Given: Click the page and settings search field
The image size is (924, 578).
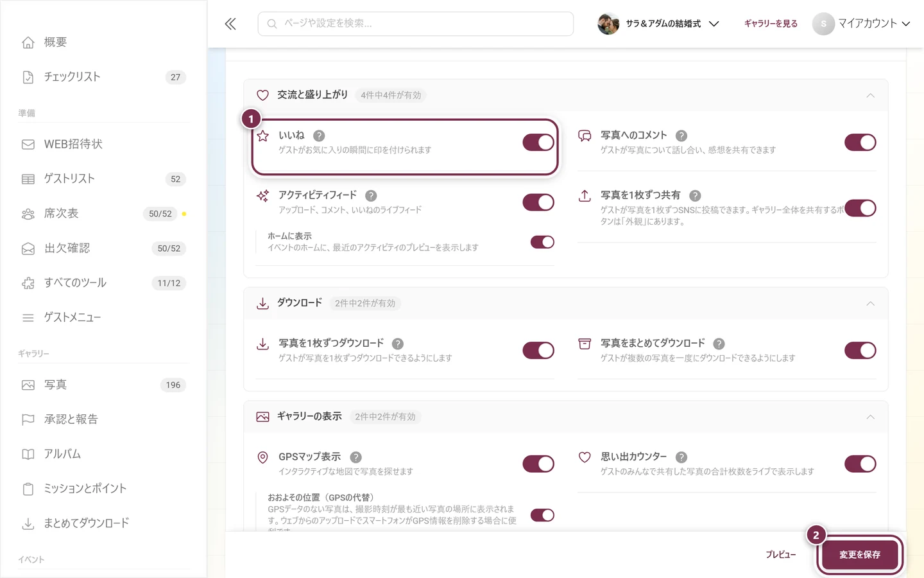Looking at the screenshot, I should (x=416, y=24).
